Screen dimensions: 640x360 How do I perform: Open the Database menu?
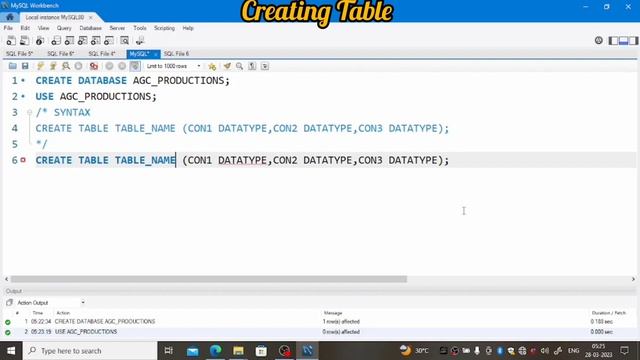tap(90, 28)
